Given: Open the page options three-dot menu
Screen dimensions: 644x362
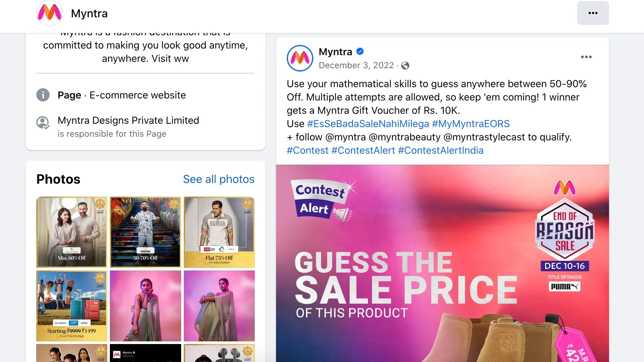Looking at the screenshot, I should click(x=593, y=13).
